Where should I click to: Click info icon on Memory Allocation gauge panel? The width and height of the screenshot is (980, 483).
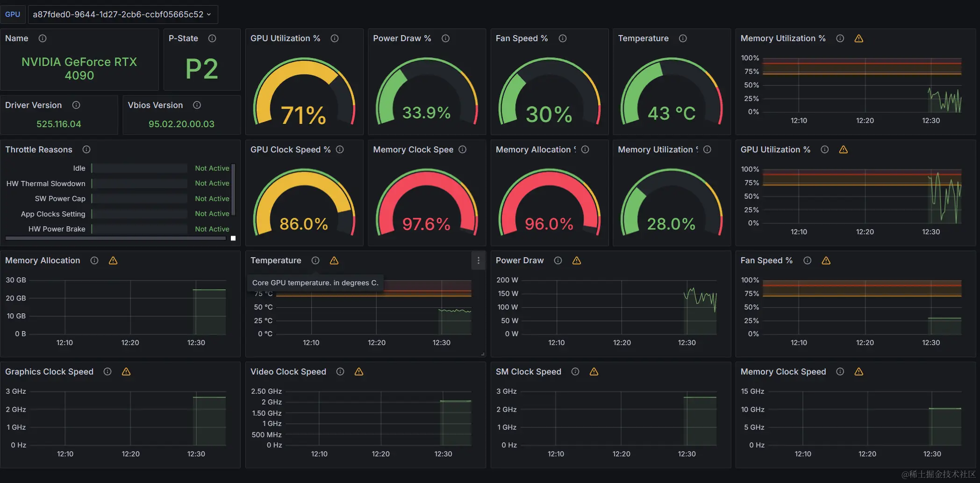[585, 150]
